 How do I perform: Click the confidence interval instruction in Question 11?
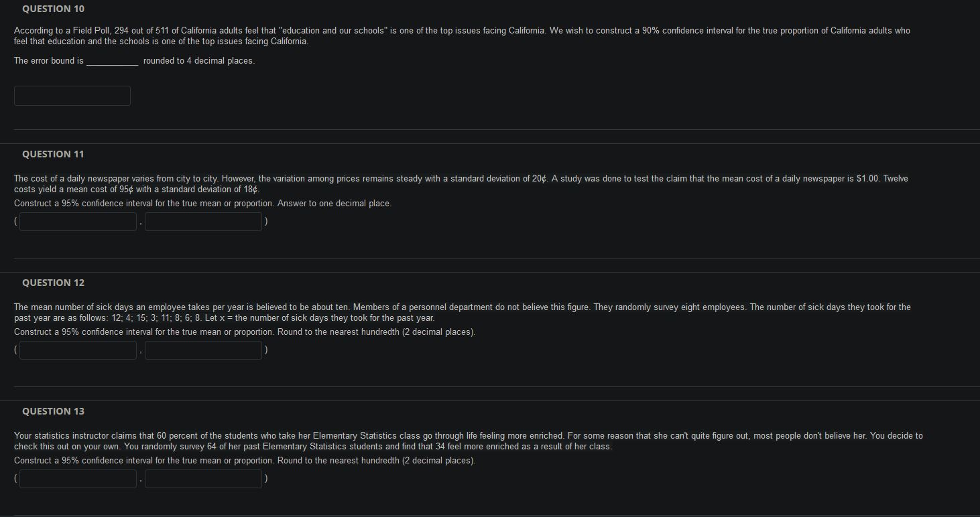point(201,203)
